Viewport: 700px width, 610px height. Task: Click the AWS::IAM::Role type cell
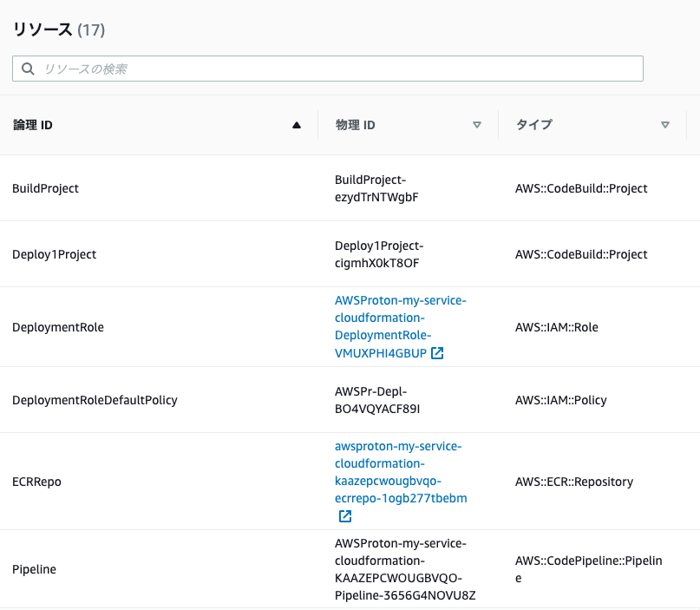point(557,327)
